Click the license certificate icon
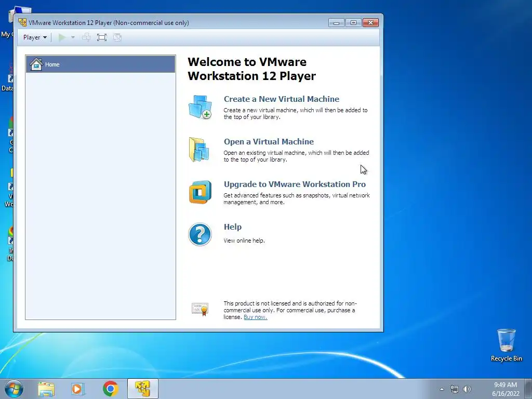The image size is (532, 399). 200,309
